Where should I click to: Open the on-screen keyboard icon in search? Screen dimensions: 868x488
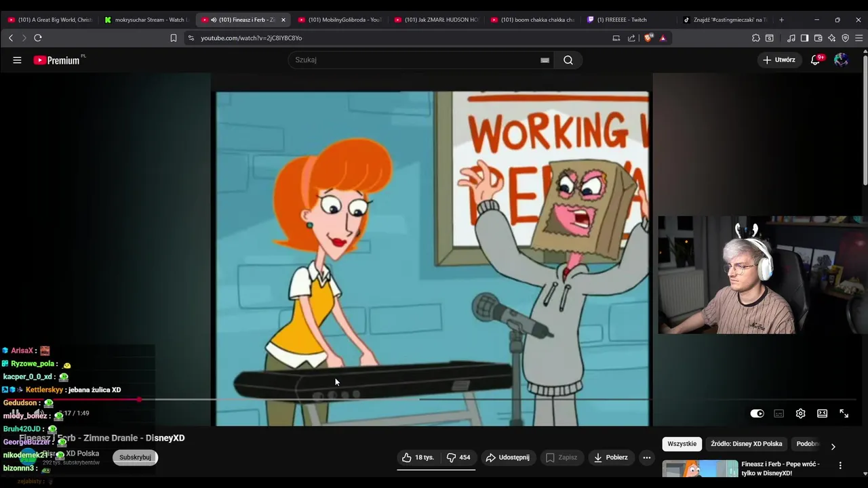click(x=545, y=60)
